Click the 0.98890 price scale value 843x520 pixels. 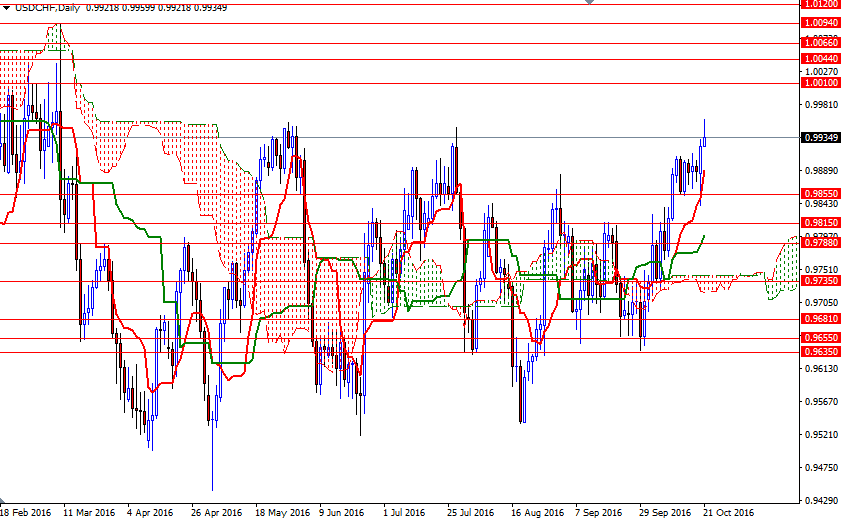tap(821, 170)
